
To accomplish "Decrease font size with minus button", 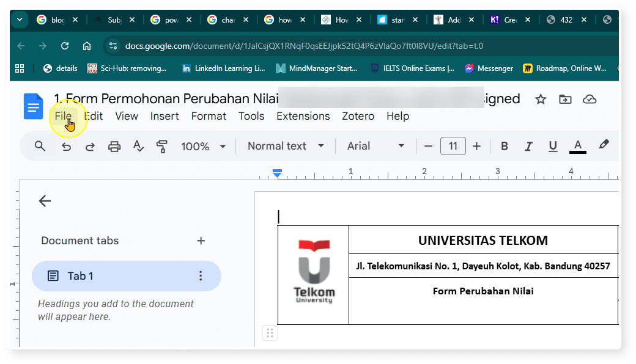I will coord(428,146).
